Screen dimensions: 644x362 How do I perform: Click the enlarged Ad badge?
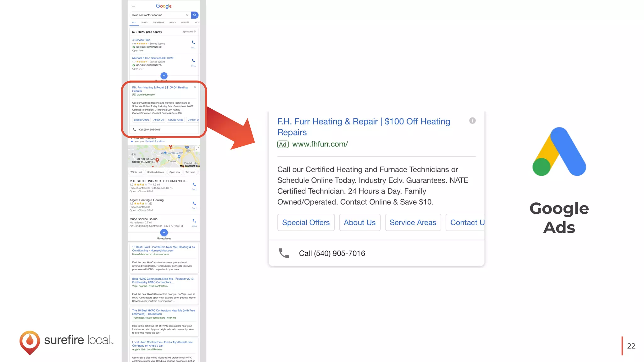[283, 145]
